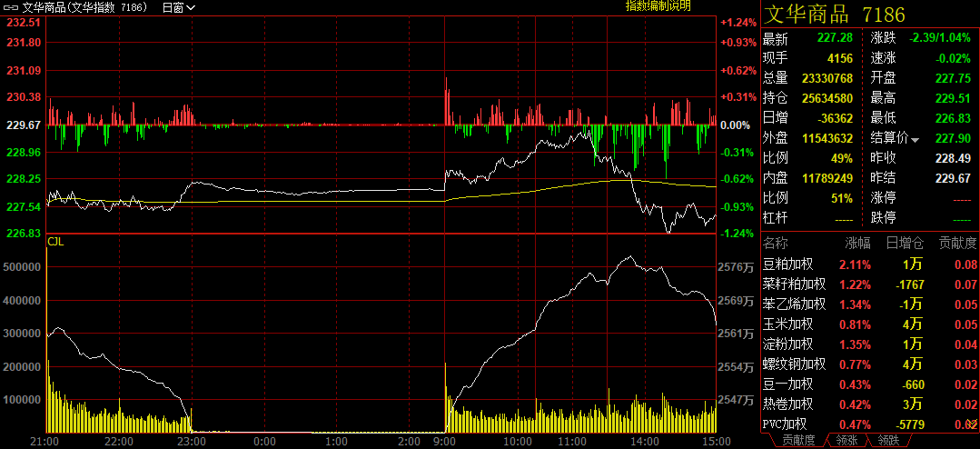Click the chain link icon beside 文华商品
This screenshot has width=980, height=449.
(x=11, y=6)
